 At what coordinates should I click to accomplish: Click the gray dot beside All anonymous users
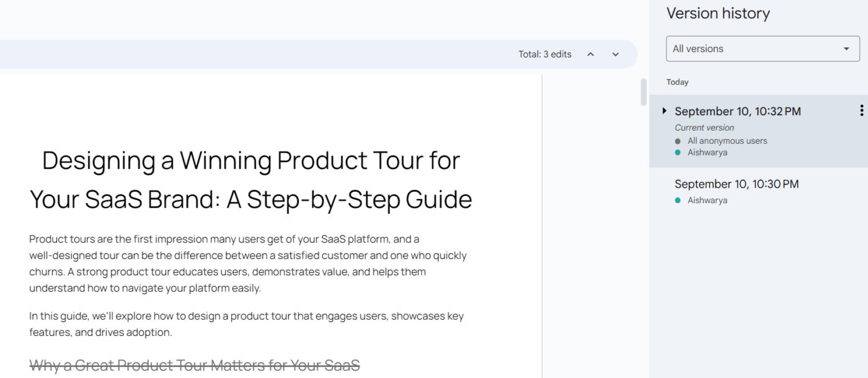pyautogui.click(x=678, y=141)
